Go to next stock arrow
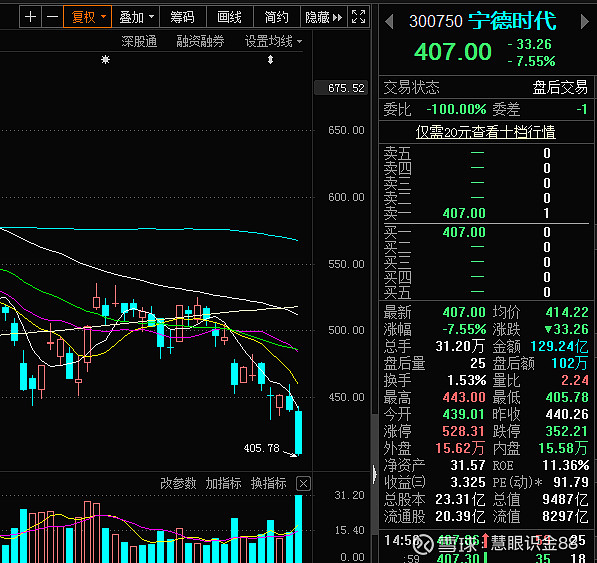Image resolution: width=597 pixels, height=563 pixels. [584, 21]
